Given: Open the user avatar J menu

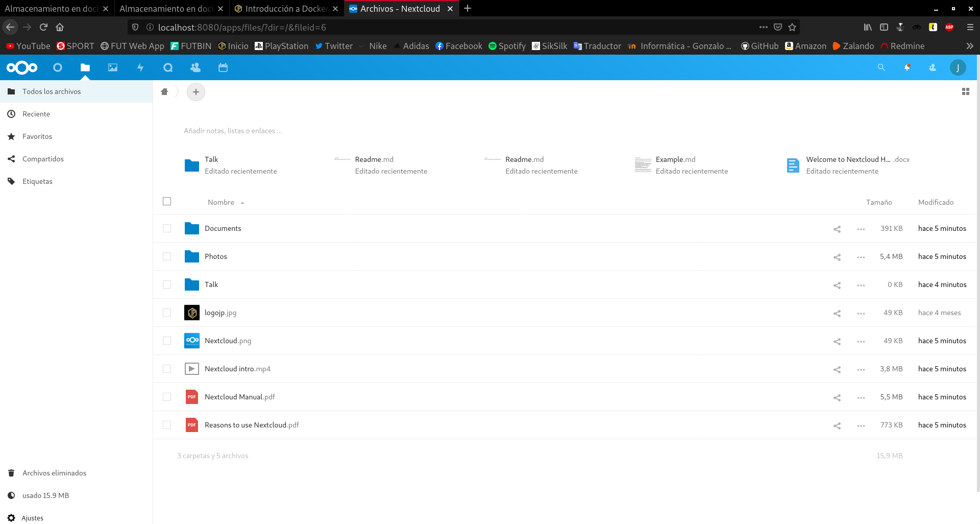Looking at the screenshot, I should 958,67.
